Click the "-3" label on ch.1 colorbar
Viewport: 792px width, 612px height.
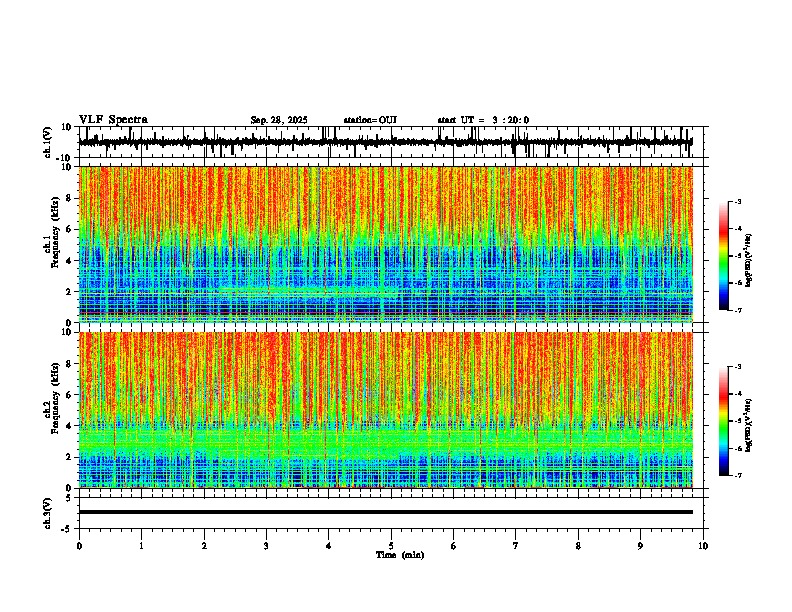tap(738, 202)
